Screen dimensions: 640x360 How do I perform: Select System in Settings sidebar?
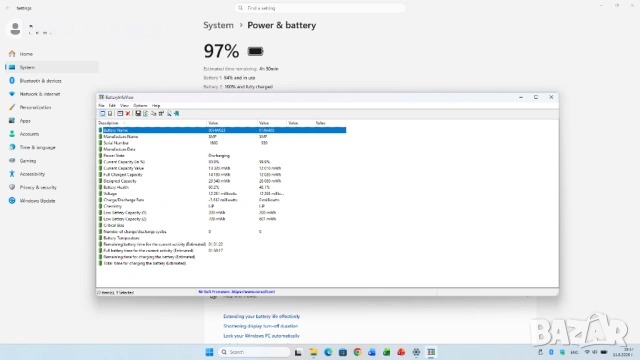point(52,67)
